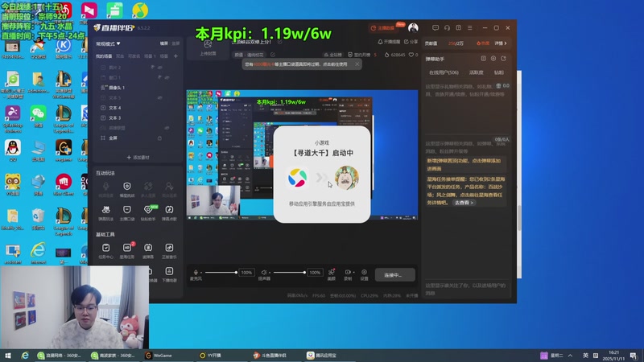This screenshot has width=644, height=362.
Task: Open the category tag 颜值 dropdown
Action: [x=249, y=55]
